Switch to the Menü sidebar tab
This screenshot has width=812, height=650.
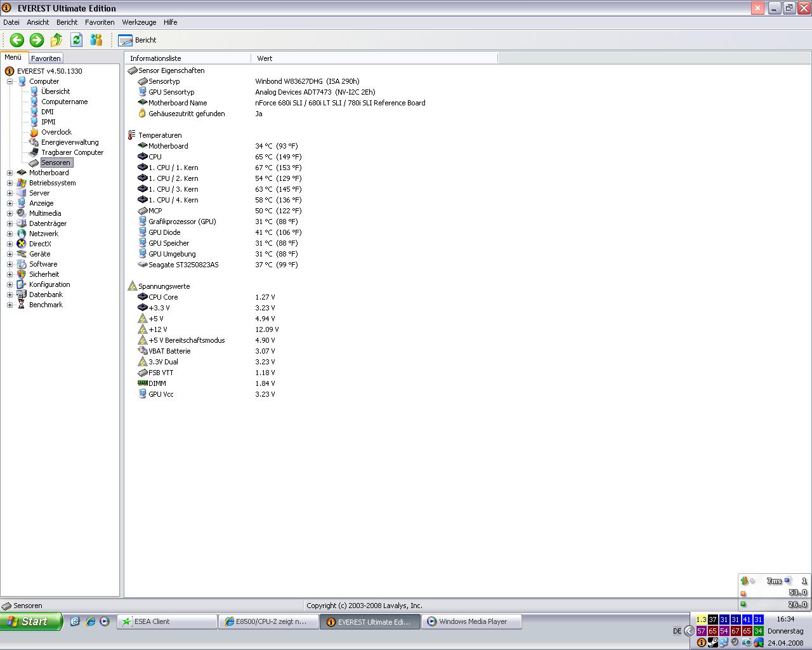(x=13, y=57)
